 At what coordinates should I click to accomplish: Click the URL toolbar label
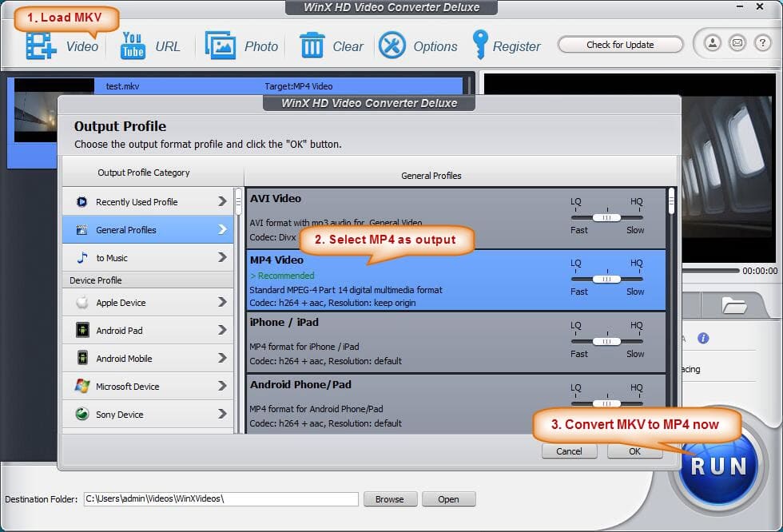(x=167, y=46)
